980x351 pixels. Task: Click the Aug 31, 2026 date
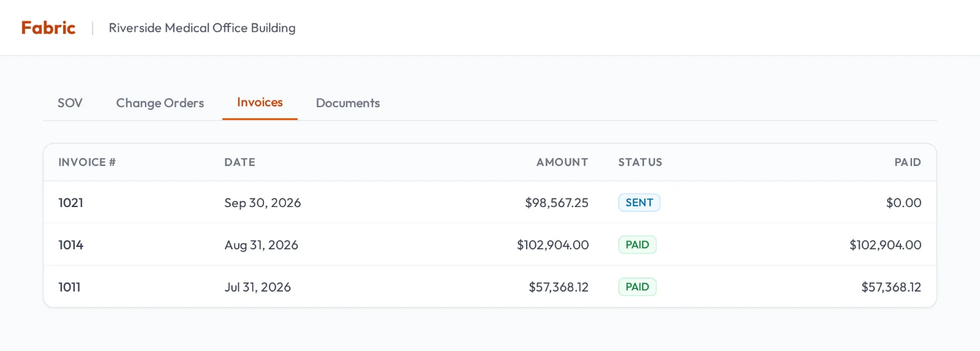point(262,245)
